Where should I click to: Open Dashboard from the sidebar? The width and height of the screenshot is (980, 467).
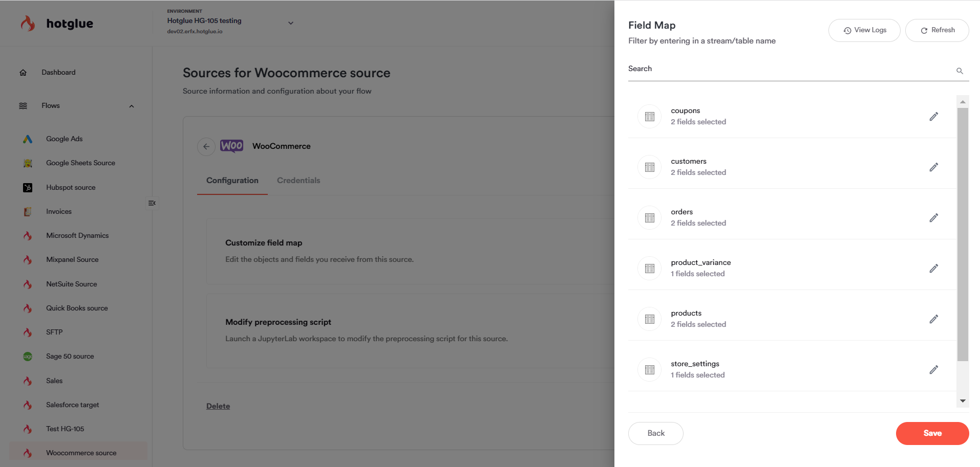click(x=58, y=73)
